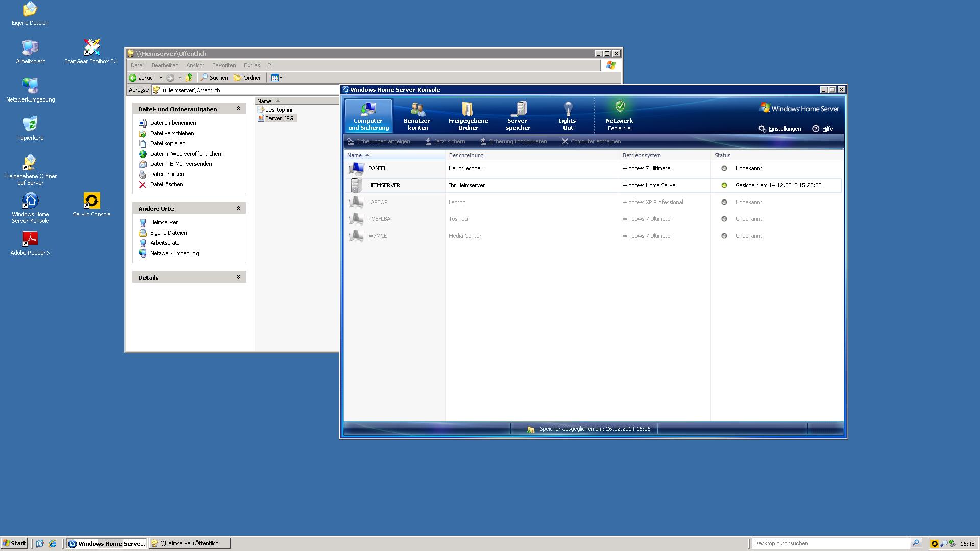Collapse Andere Orte panel
This screenshot has height=551, width=980.
(x=238, y=208)
